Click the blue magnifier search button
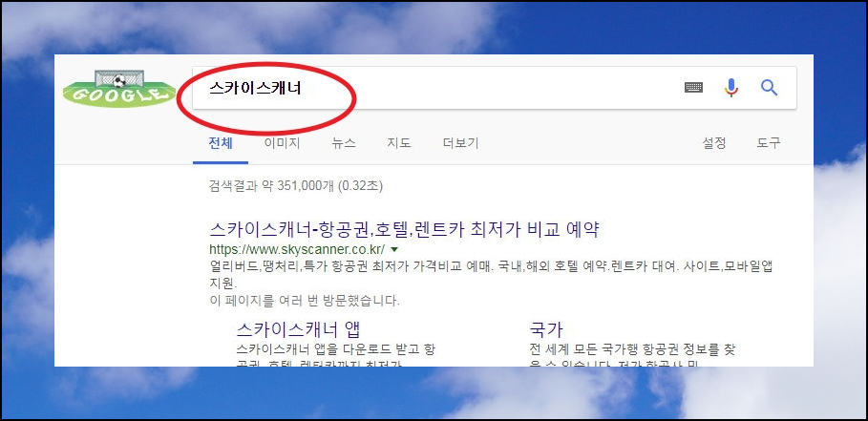868x421 pixels. [769, 88]
